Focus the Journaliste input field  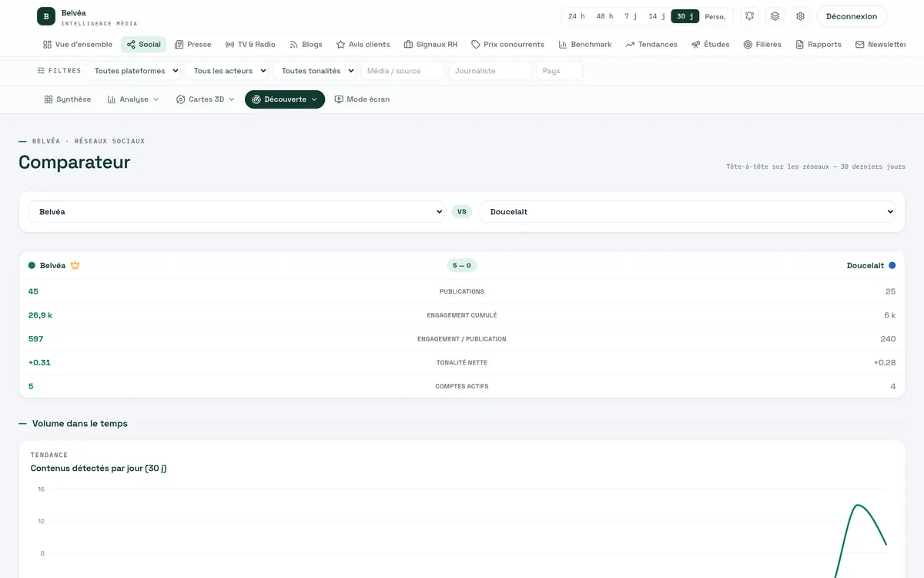point(490,71)
